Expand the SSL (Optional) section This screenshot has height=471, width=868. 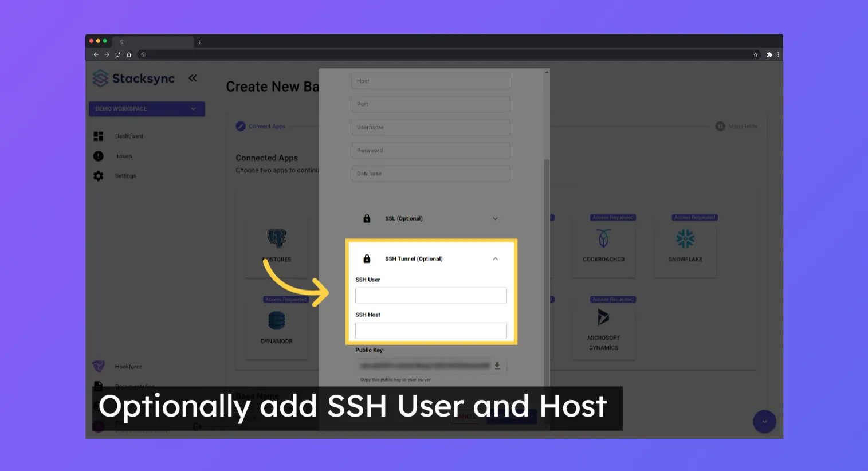click(x=431, y=218)
